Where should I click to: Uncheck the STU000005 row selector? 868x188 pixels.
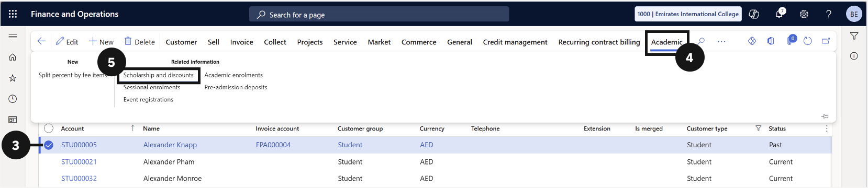[49, 145]
